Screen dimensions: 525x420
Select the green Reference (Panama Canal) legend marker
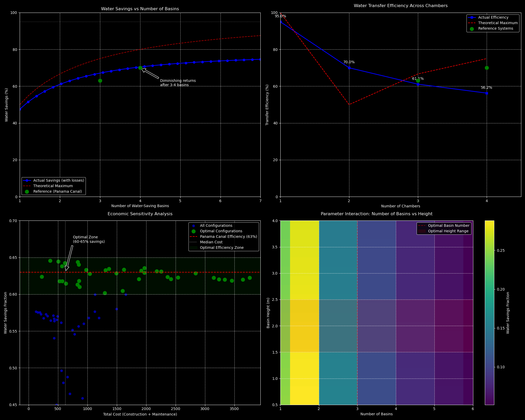point(27,191)
